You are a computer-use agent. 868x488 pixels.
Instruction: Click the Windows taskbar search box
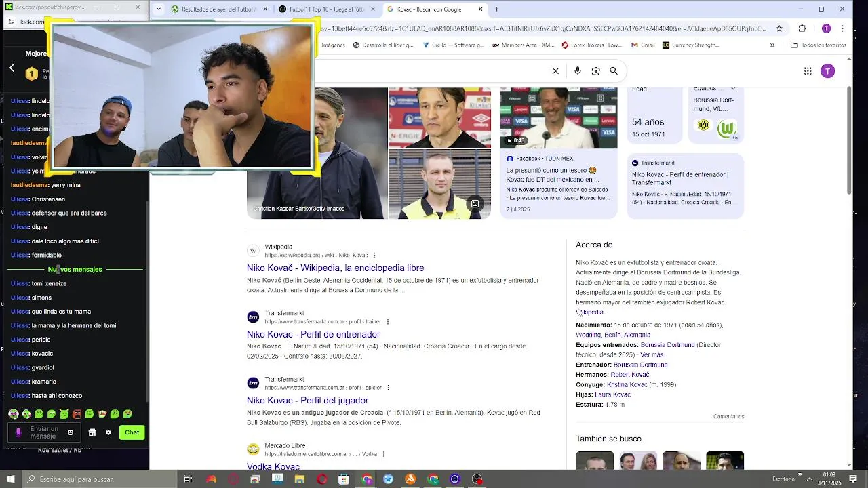100,479
